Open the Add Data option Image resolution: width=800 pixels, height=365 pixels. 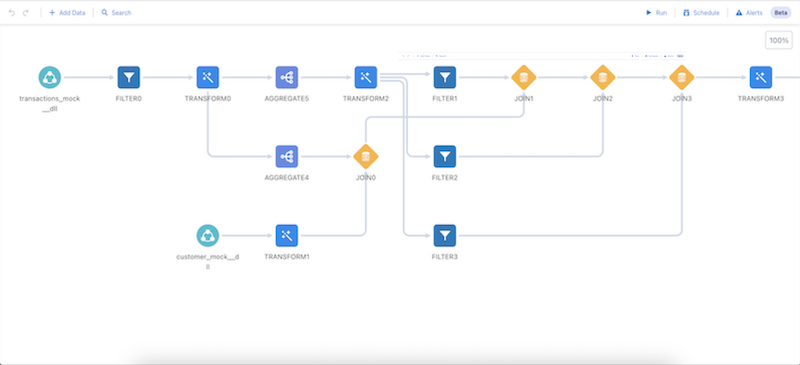67,13
